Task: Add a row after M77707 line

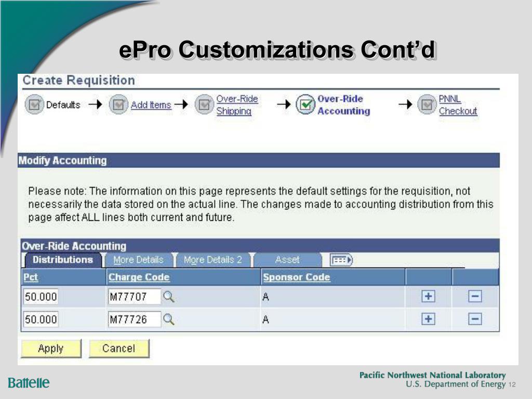Action: click(x=428, y=296)
